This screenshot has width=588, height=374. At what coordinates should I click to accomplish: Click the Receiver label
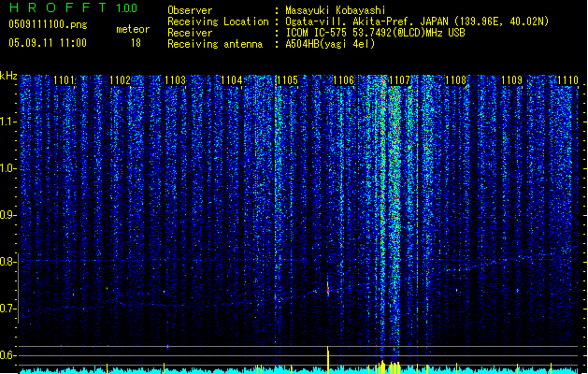190,33
